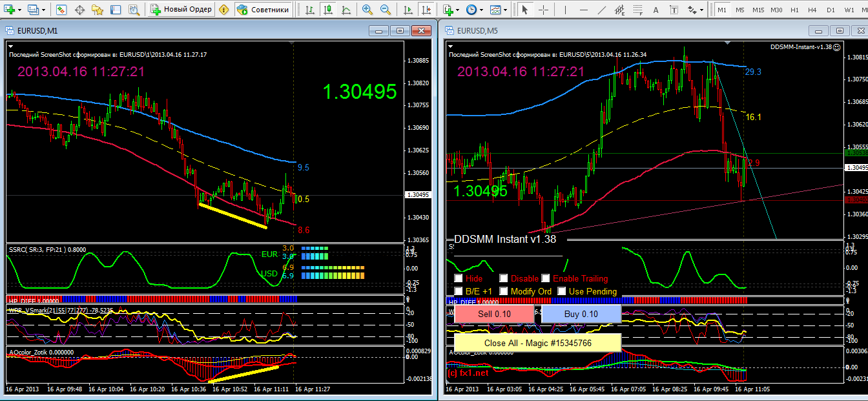The height and width of the screenshot is (401, 868).
Task: Toggle the Navigator folder-star icon
Action: (98, 10)
